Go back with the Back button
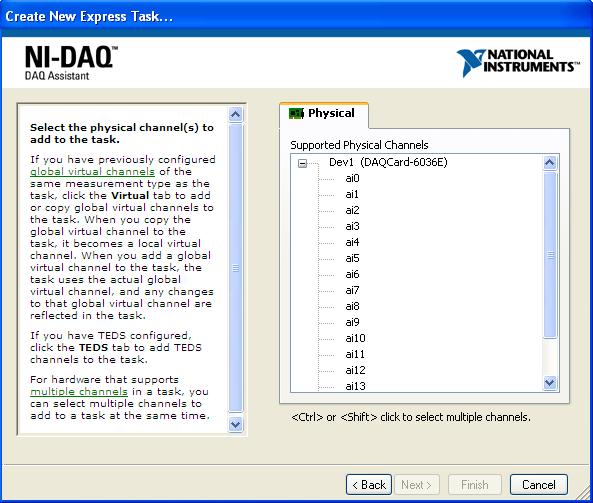 (369, 484)
